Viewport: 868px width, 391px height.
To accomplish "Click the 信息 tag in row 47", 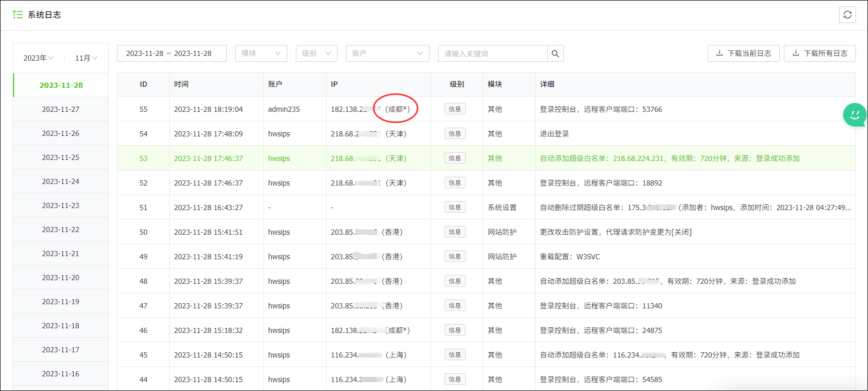I will (455, 306).
